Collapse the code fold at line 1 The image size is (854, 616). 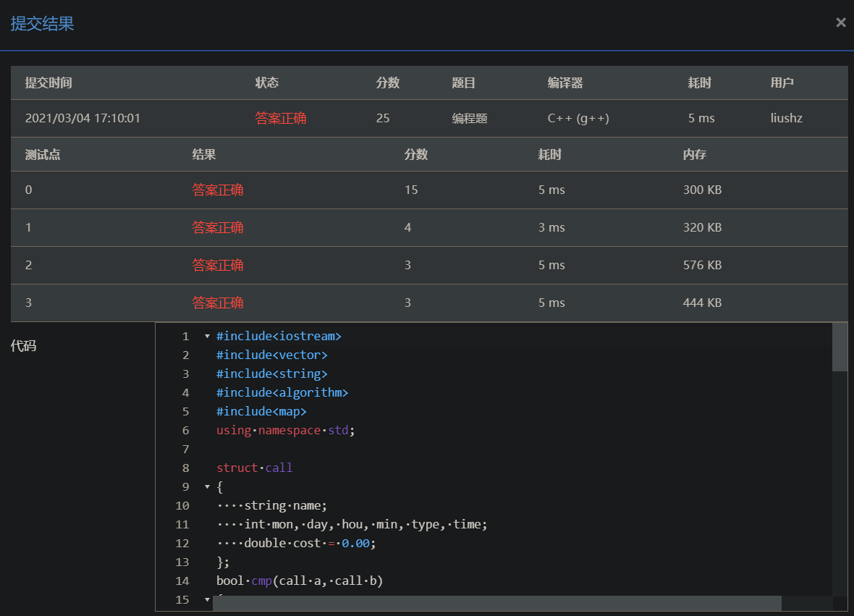click(208, 337)
